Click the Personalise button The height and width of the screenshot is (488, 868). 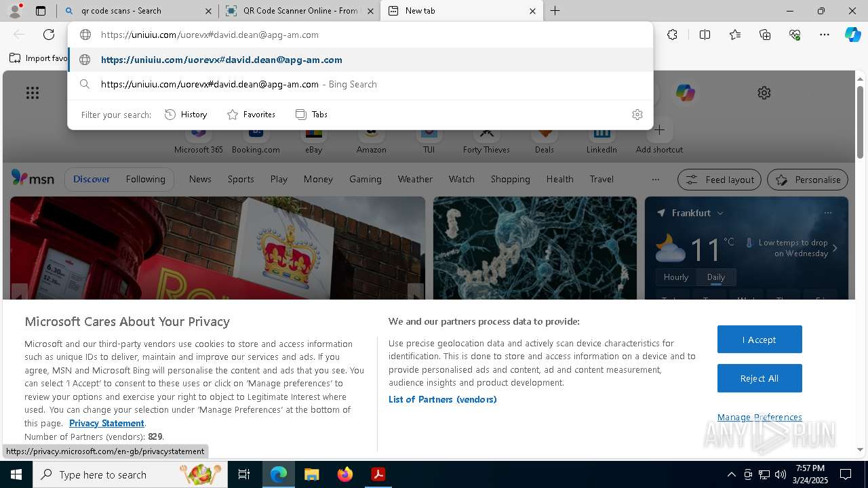[808, 180]
